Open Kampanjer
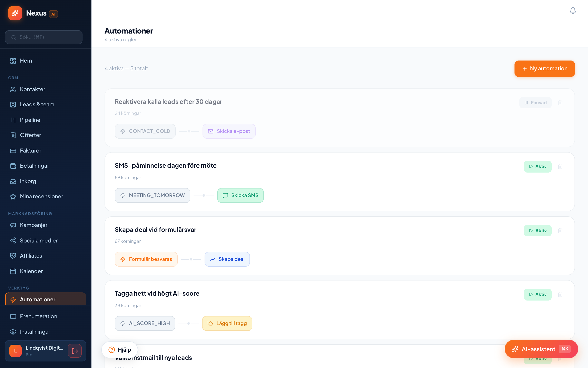588x368 pixels. pyautogui.click(x=46, y=225)
